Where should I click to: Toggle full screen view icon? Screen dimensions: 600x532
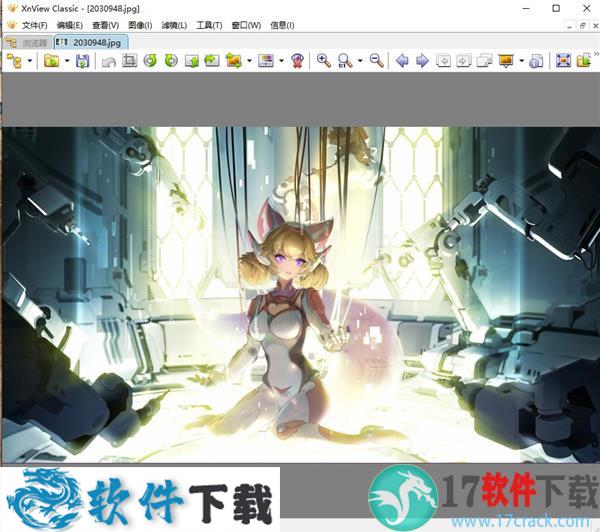click(563, 60)
